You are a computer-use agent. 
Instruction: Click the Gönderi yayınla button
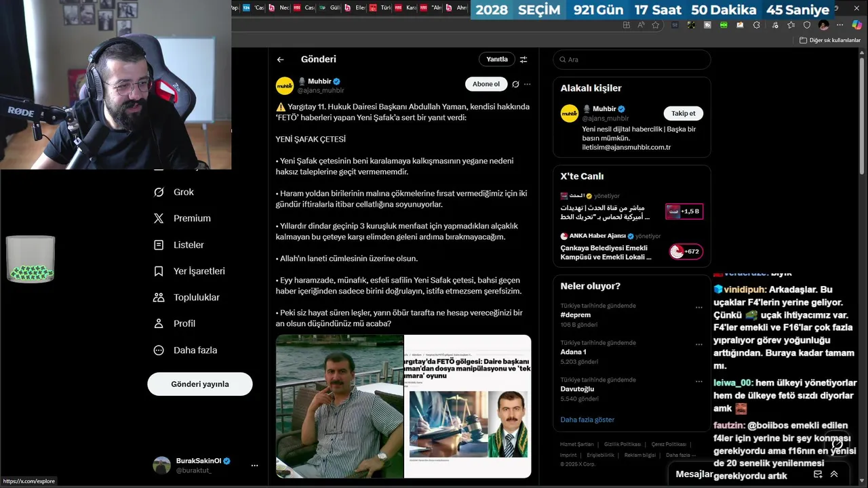(200, 384)
